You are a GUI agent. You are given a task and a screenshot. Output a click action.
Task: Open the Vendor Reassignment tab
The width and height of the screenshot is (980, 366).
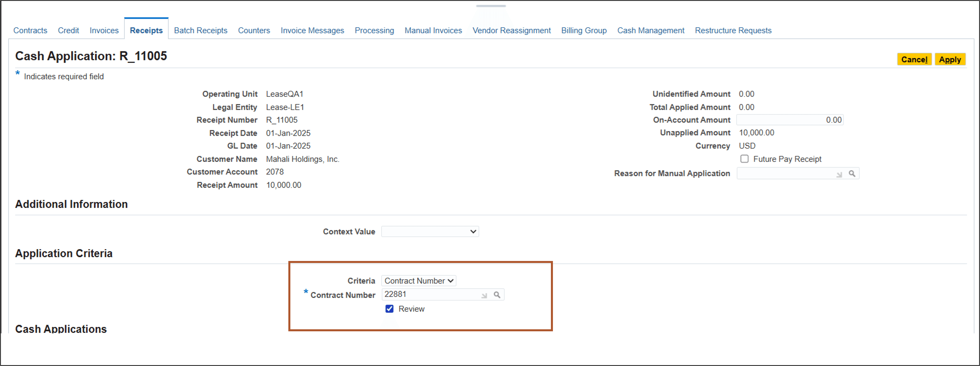tap(511, 30)
